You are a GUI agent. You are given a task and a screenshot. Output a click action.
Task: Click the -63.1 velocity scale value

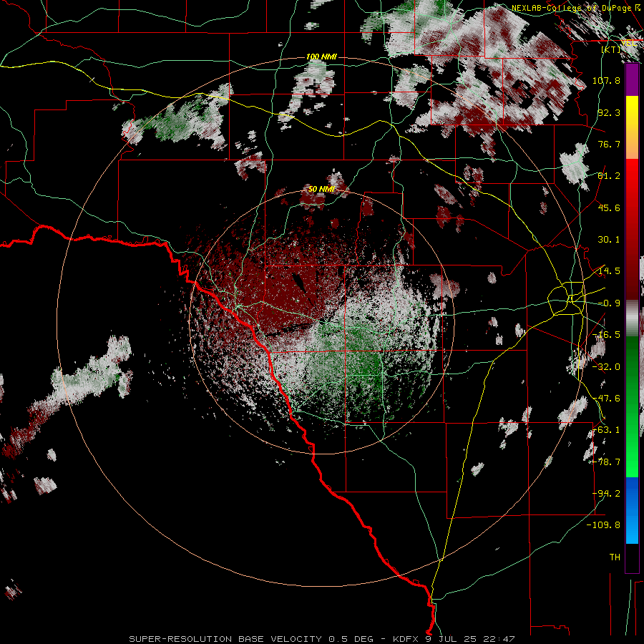click(606, 430)
